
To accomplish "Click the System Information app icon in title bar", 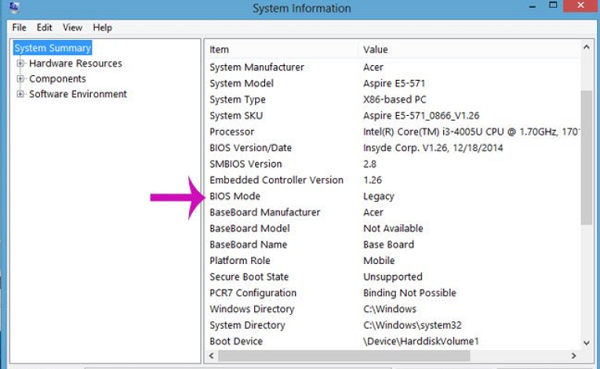I will click(14, 7).
